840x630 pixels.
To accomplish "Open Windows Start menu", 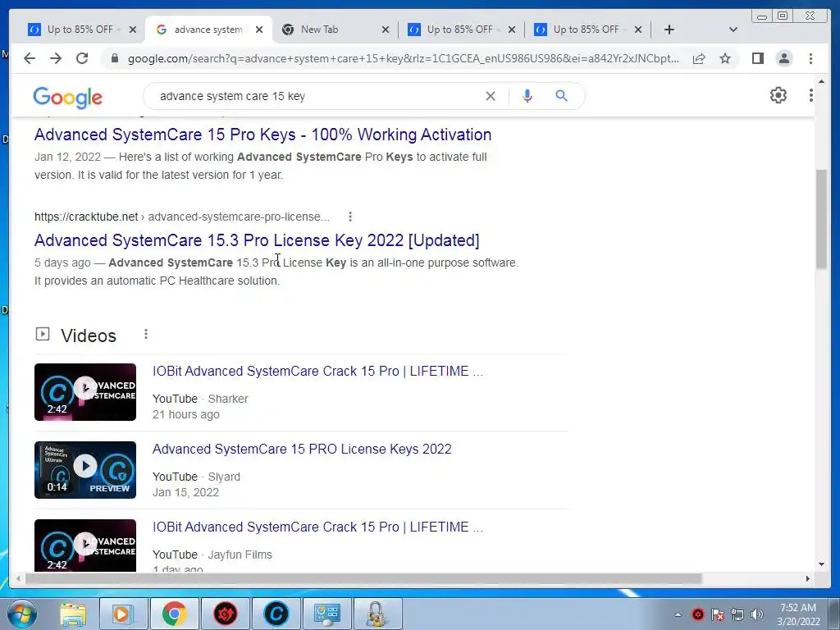I will [x=22, y=614].
